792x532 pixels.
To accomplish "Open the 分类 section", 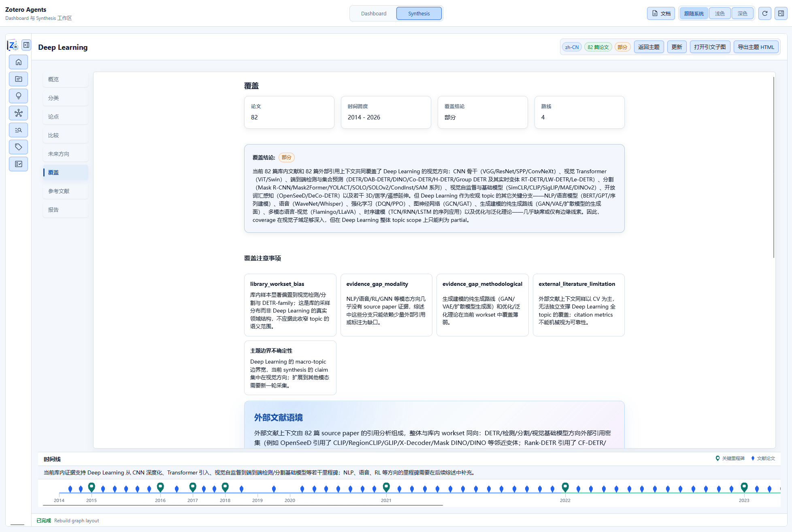I will coord(66,98).
